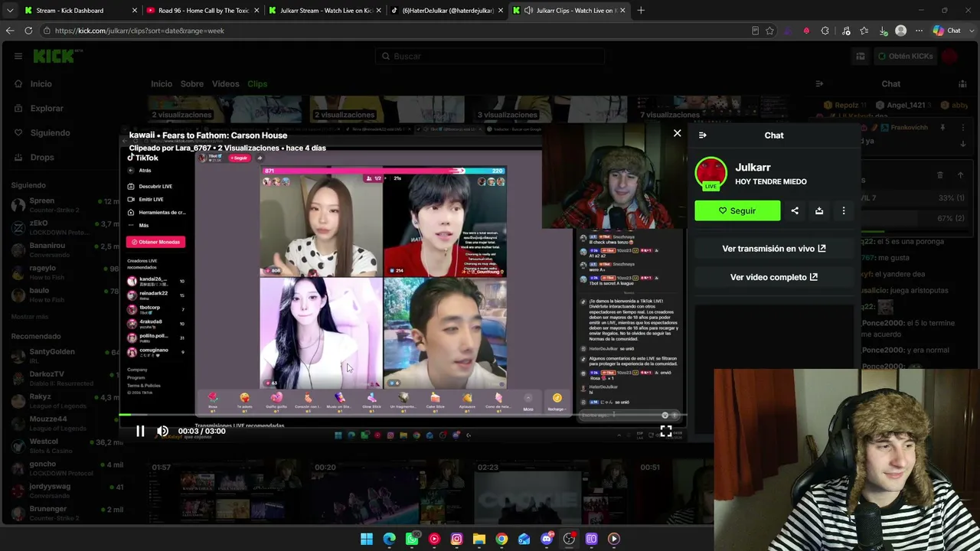The image size is (980, 551).
Task: Show chat users list icon
Action: [x=962, y=84]
